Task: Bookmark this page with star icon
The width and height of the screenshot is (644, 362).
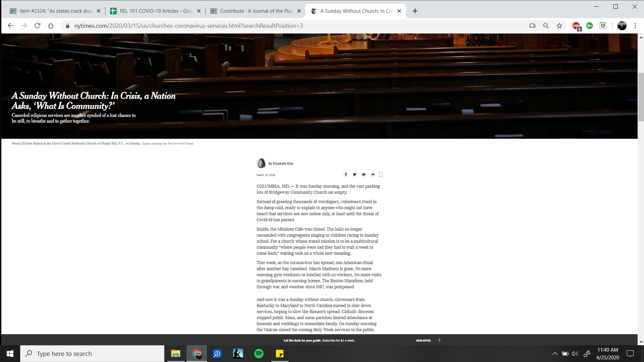Action: tap(559, 26)
